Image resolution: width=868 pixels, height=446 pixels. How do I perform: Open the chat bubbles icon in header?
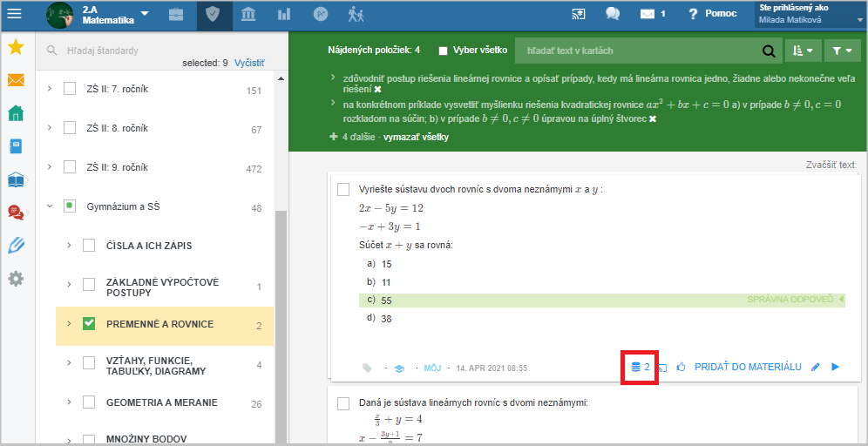coord(613,14)
